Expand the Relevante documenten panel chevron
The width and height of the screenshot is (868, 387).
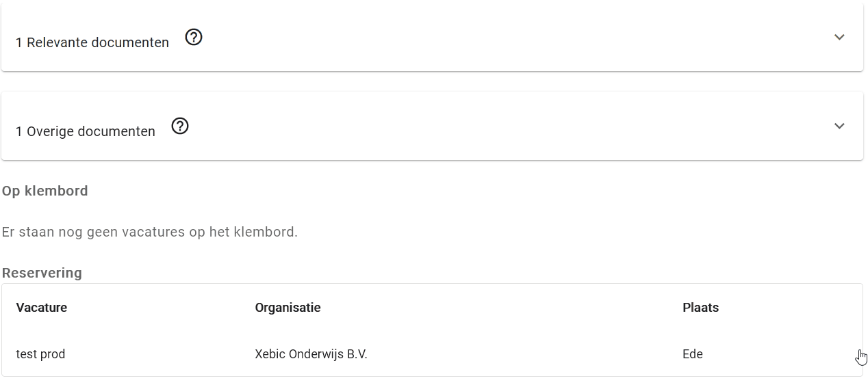click(x=839, y=37)
